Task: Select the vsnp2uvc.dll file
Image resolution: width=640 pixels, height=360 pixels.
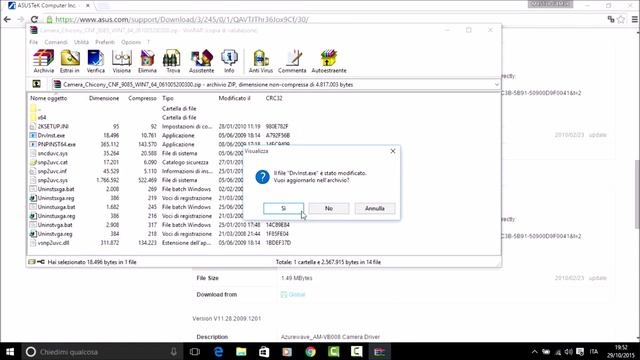Action: [53, 243]
